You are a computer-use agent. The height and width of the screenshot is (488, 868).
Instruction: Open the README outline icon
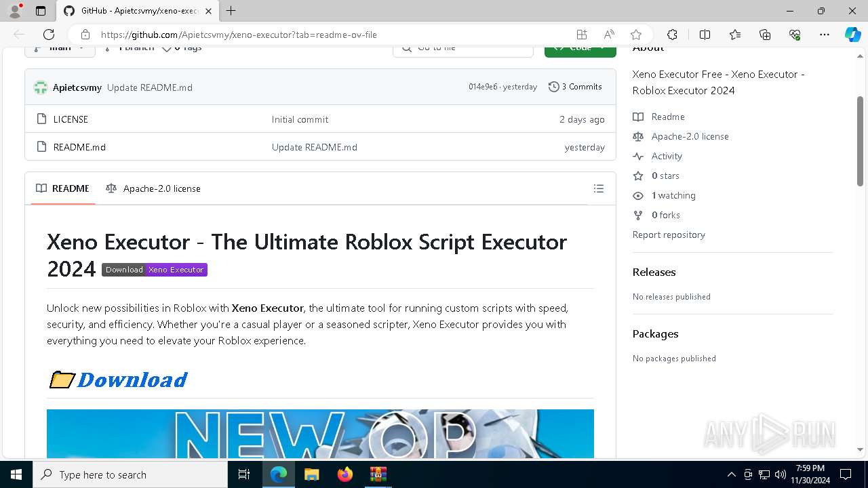[x=599, y=188]
